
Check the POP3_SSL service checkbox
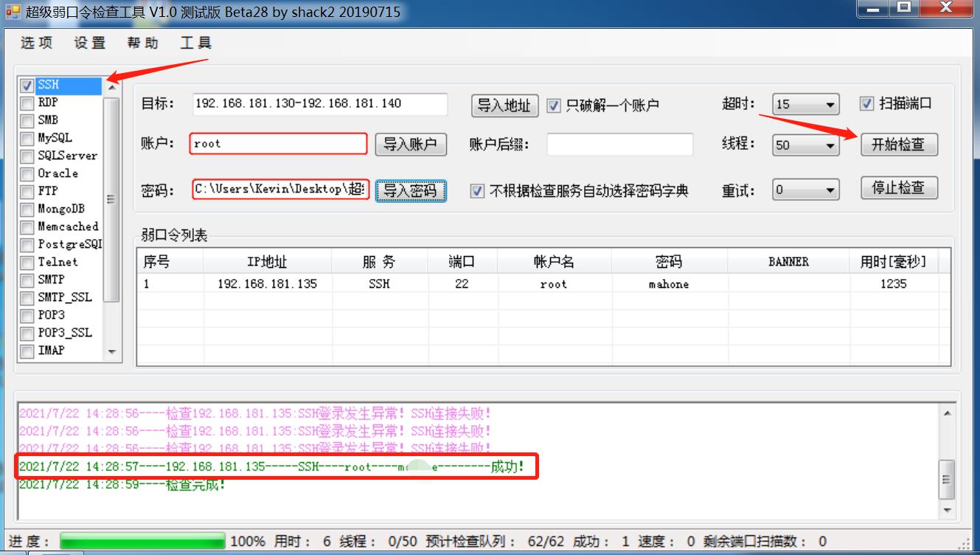coord(27,334)
